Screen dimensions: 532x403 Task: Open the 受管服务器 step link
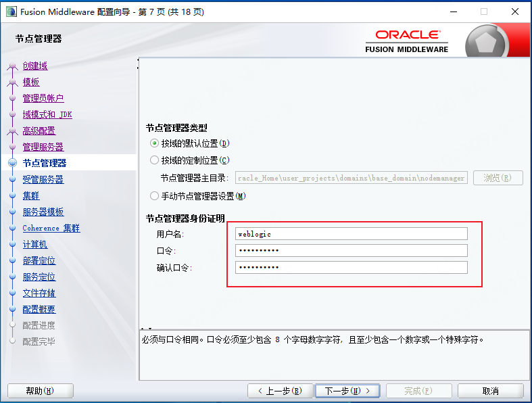tap(43, 179)
